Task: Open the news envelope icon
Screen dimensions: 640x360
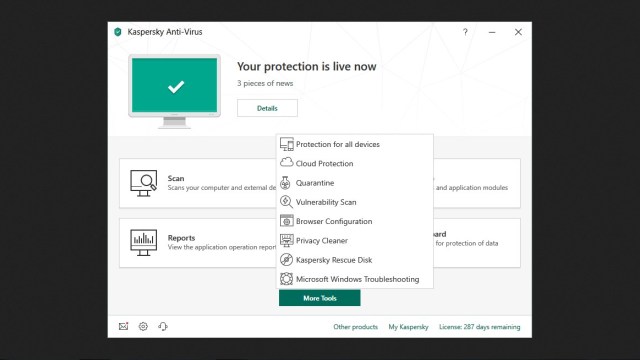Action: [x=123, y=326]
